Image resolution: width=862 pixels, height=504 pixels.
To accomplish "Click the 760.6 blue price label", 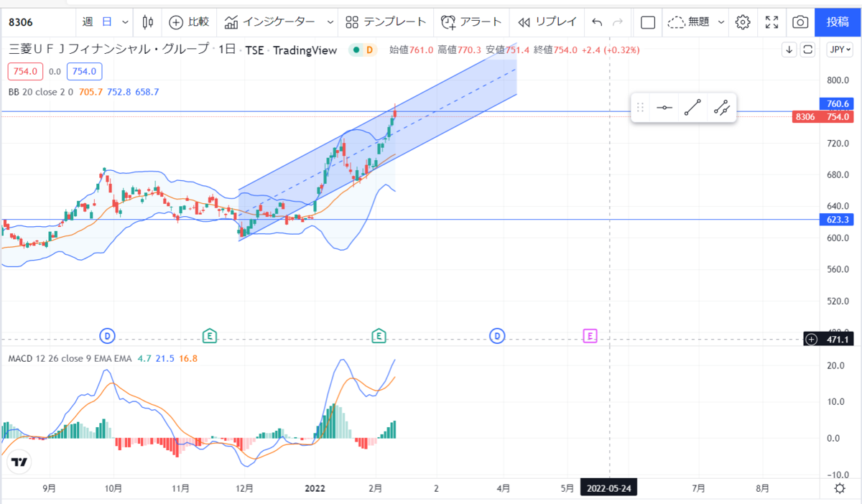I will 838,104.
